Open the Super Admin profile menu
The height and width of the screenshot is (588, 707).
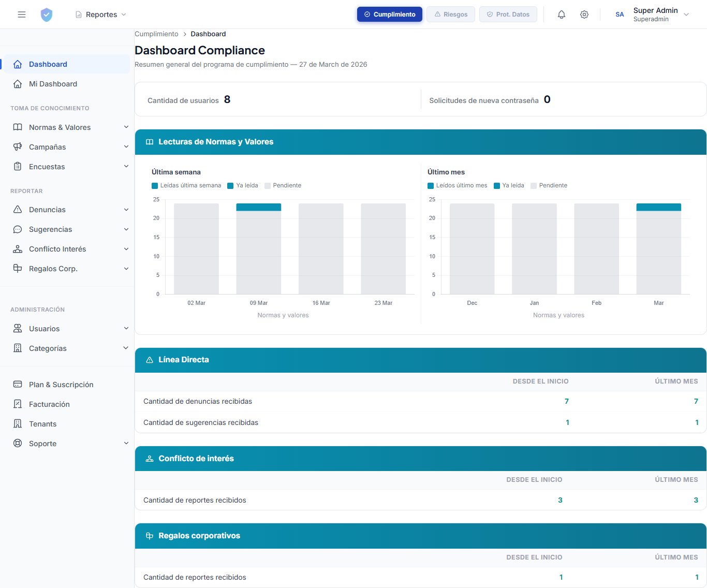coord(656,14)
